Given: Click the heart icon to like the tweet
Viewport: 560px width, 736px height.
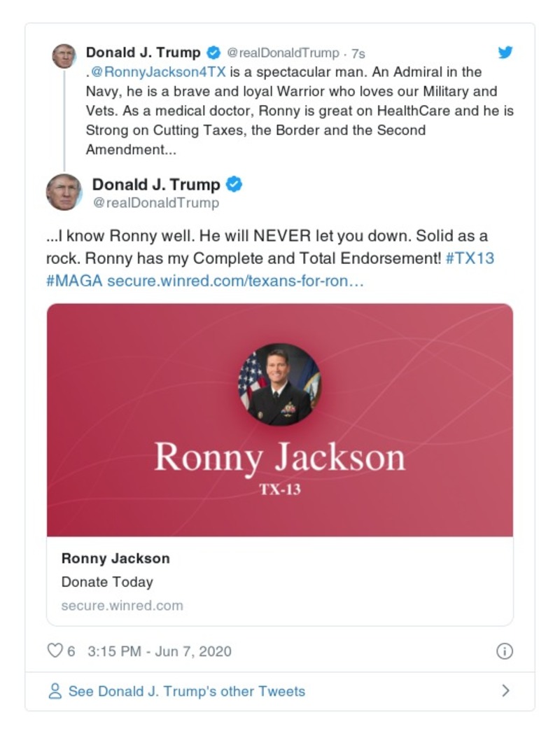Looking at the screenshot, I should click(56, 650).
